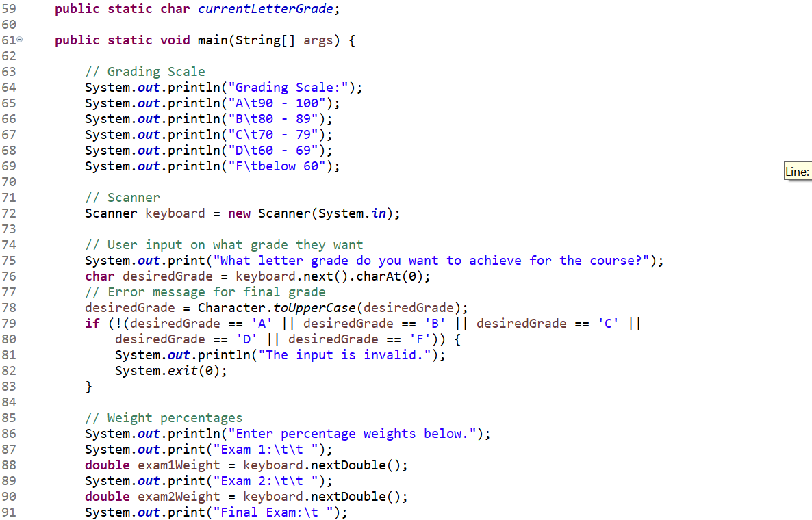Click the closing brace on line 83
812x520 pixels.
(x=88, y=386)
